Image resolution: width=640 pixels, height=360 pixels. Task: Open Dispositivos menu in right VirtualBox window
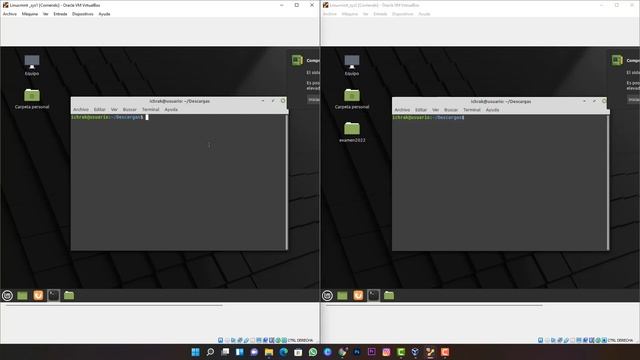[x=403, y=14]
